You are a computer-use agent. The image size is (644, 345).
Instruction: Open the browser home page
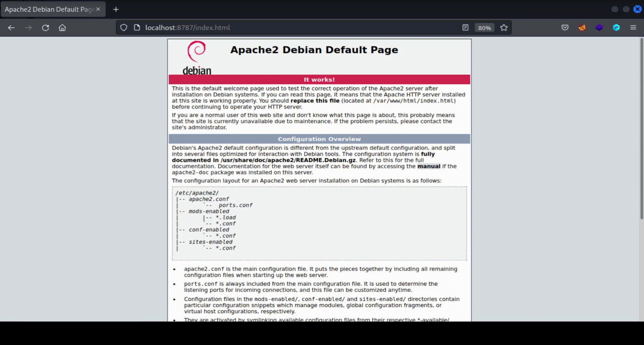(62, 28)
